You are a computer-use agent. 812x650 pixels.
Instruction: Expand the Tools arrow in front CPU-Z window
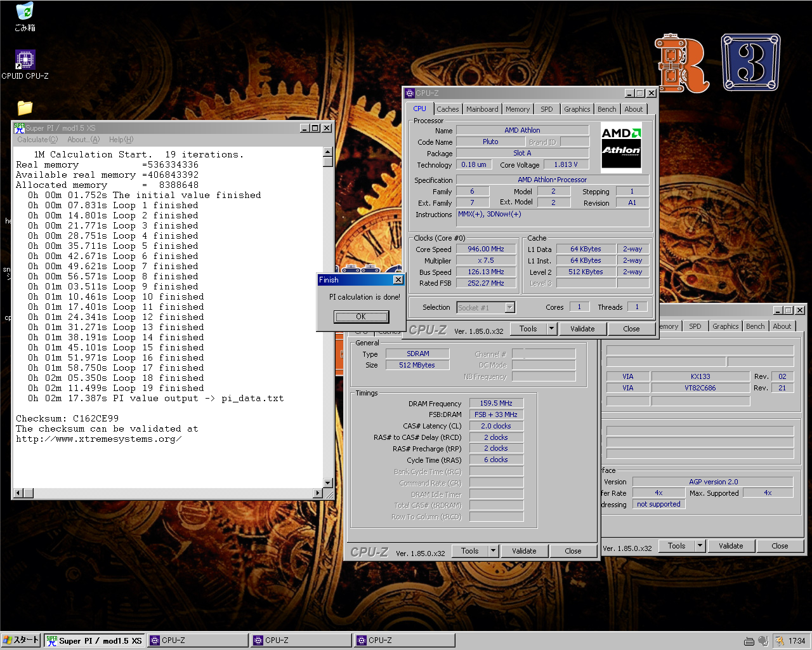pos(551,329)
